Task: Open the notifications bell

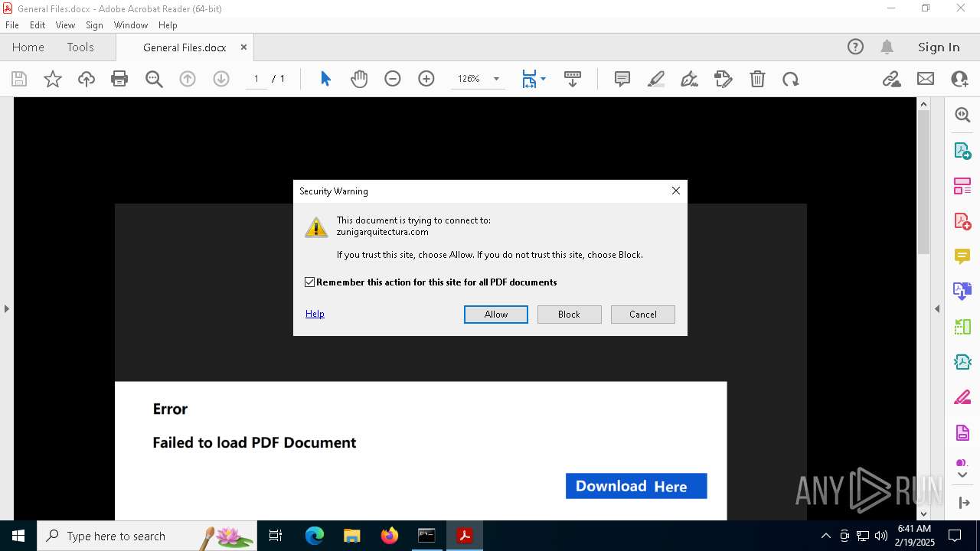Action: [887, 47]
